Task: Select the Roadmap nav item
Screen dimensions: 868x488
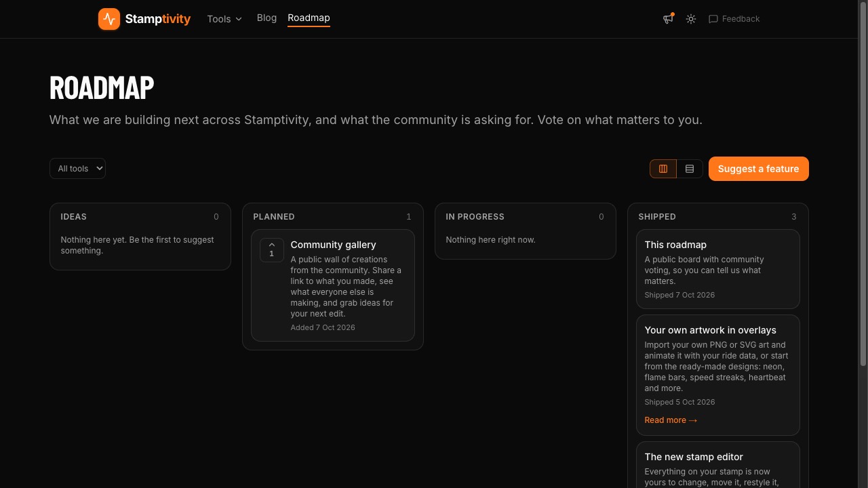Action: (309, 18)
